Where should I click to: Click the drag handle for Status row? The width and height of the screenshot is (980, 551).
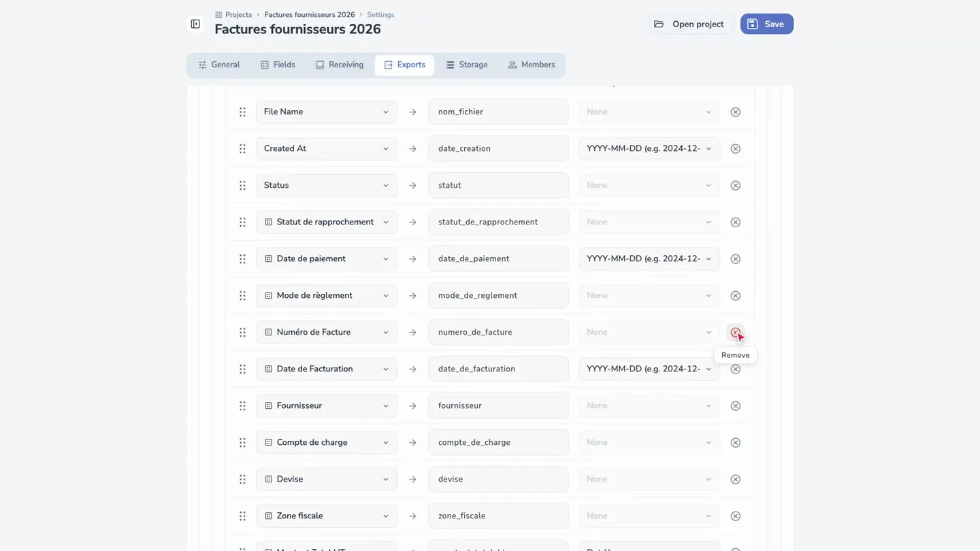click(242, 185)
